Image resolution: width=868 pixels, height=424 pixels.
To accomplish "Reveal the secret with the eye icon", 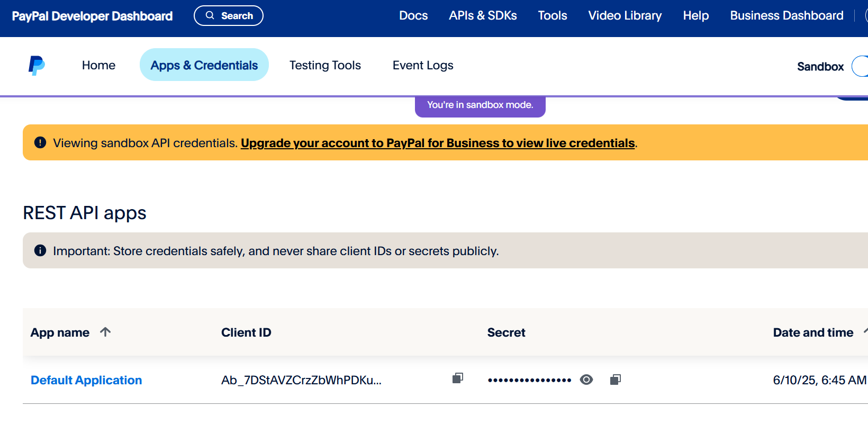I will (586, 380).
